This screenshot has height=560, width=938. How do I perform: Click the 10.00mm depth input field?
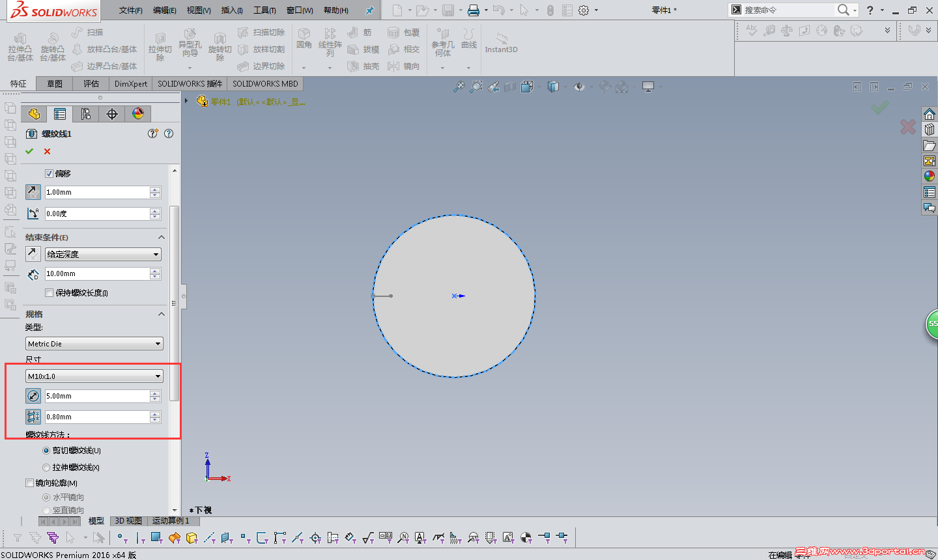pyautogui.click(x=97, y=274)
